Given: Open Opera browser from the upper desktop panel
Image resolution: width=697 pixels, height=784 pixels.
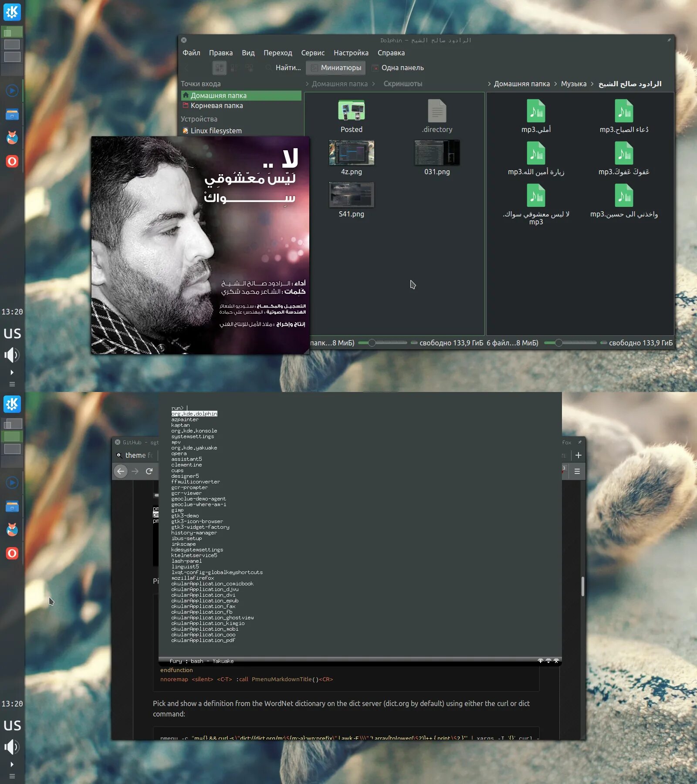Looking at the screenshot, I should tap(12, 161).
